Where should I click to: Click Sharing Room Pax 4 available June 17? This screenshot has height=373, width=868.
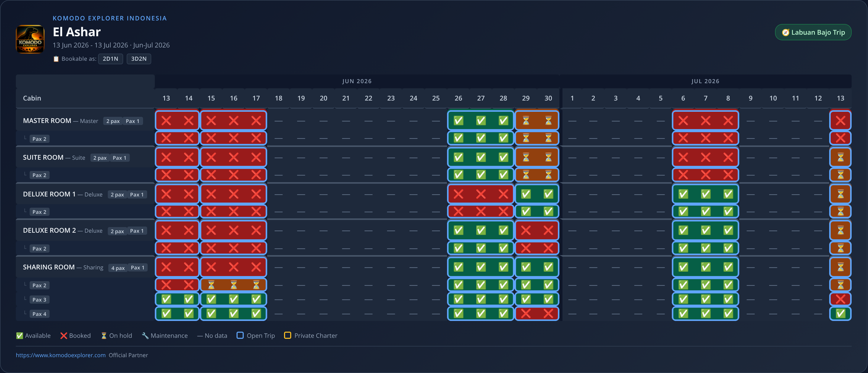tap(256, 313)
